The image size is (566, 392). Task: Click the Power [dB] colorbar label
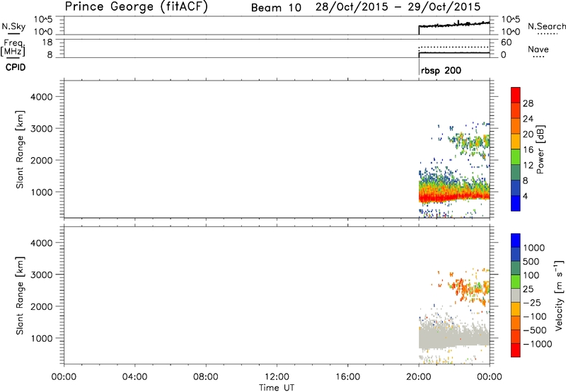point(540,149)
